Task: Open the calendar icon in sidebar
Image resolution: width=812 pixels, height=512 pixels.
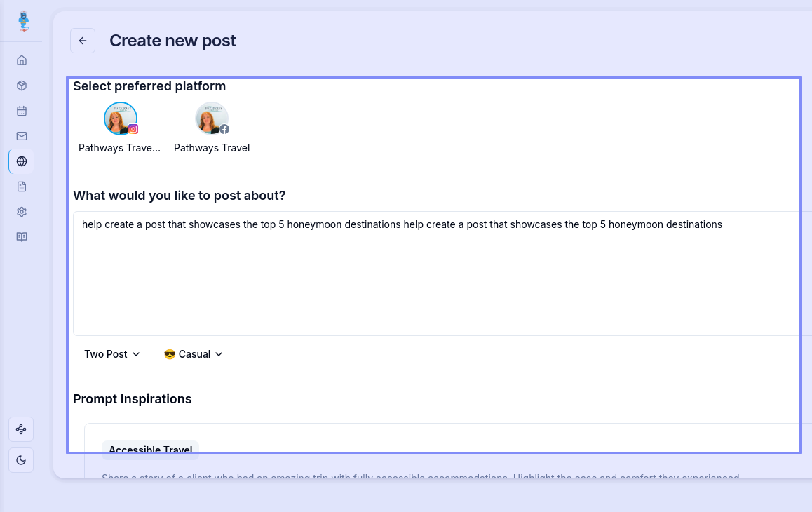Action: pos(22,111)
